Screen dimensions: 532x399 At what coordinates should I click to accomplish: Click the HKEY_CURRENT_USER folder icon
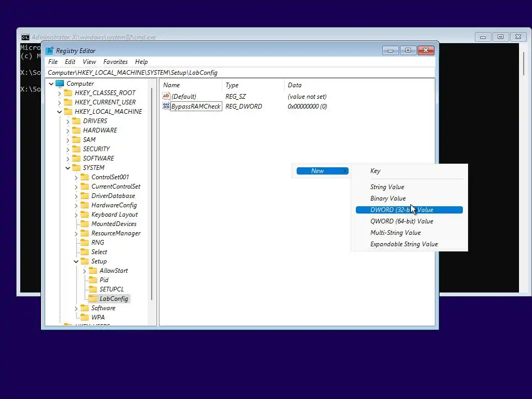click(x=68, y=102)
